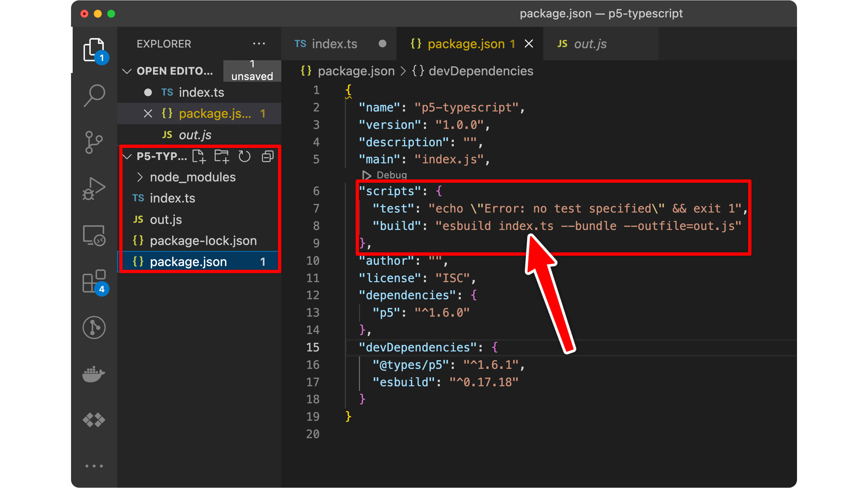The image size is (868, 488).
Task: Collapse all folders in explorer
Action: [268, 156]
